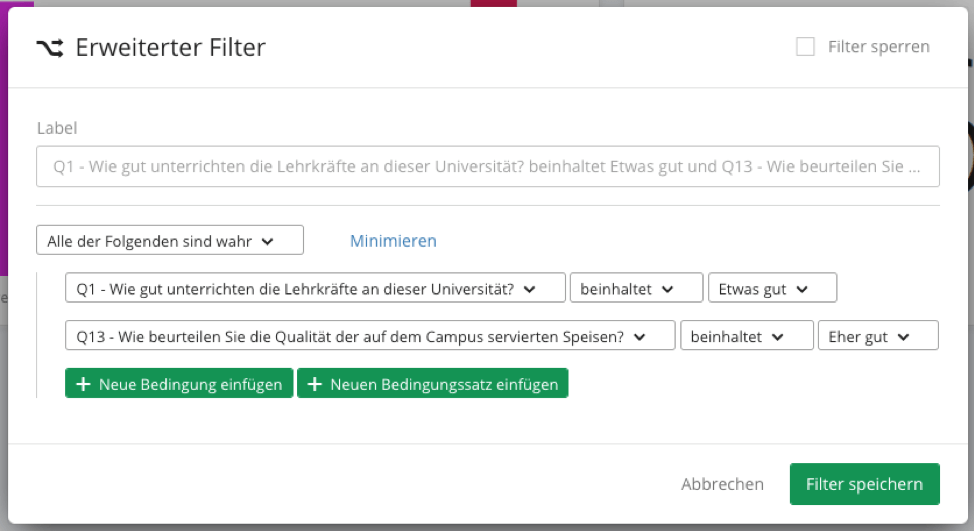Click the shuffle icon beside Erweiterter Filter

click(x=50, y=48)
